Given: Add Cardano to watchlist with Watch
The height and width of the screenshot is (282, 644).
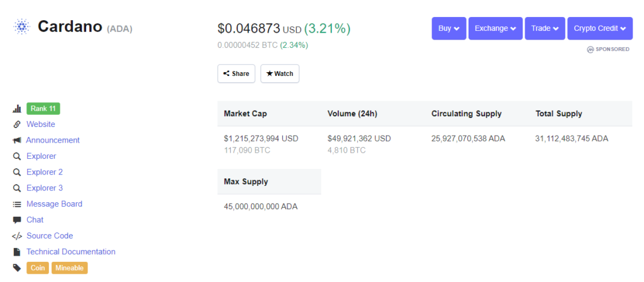Looking at the screenshot, I should 280,73.
